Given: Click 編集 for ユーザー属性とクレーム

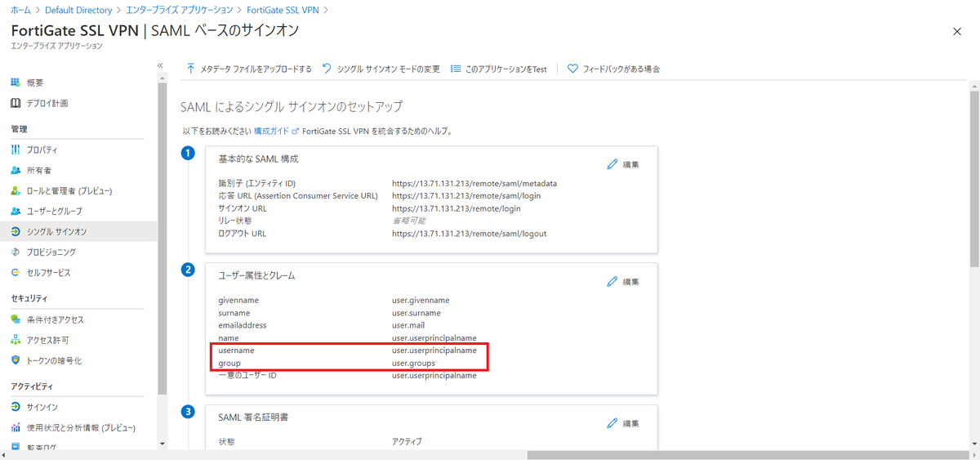Looking at the screenshot, I should (x=623, y=282).
